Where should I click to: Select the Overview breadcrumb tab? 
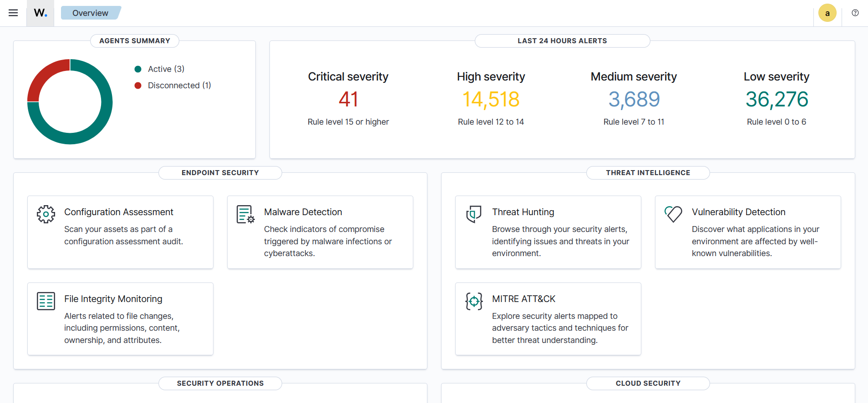pos(90,13)
